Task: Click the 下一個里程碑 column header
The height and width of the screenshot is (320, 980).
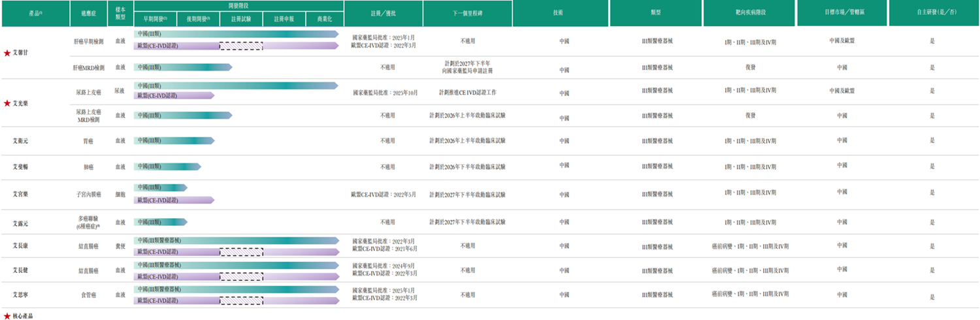Action: click(x=467, y=13)
